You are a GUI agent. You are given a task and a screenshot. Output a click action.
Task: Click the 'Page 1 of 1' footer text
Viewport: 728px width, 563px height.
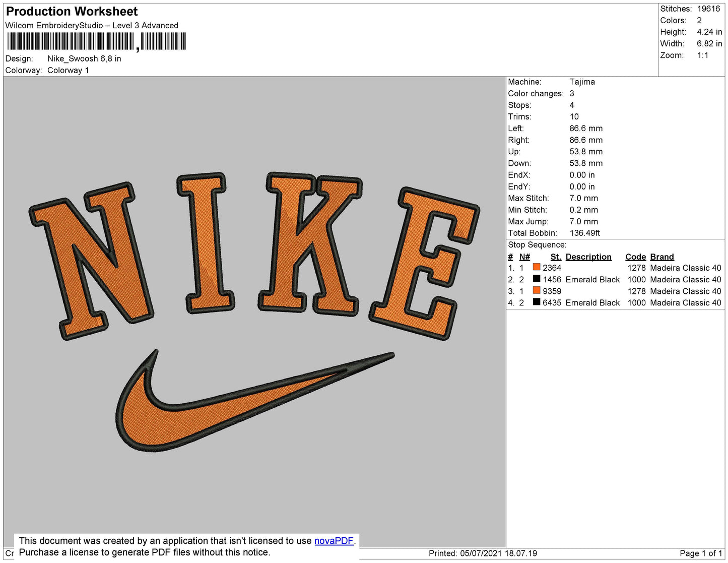coord(701,553)
